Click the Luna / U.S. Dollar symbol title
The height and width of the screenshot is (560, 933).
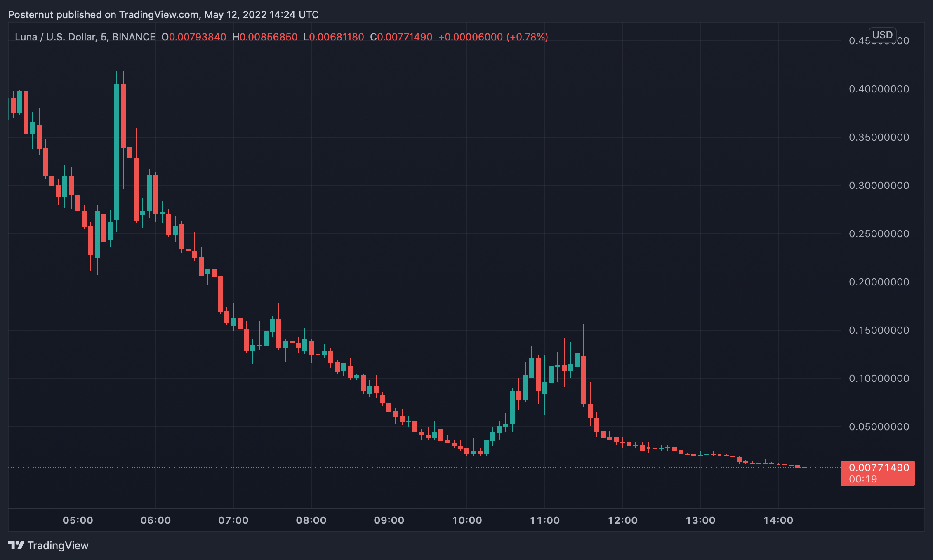85,37
